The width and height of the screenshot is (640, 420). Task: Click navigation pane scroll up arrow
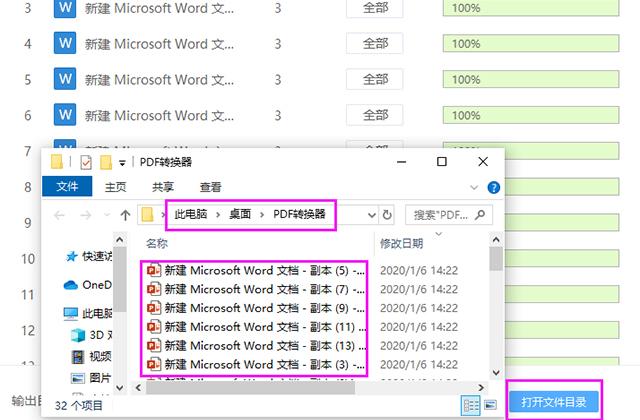(x=120, y=240)
